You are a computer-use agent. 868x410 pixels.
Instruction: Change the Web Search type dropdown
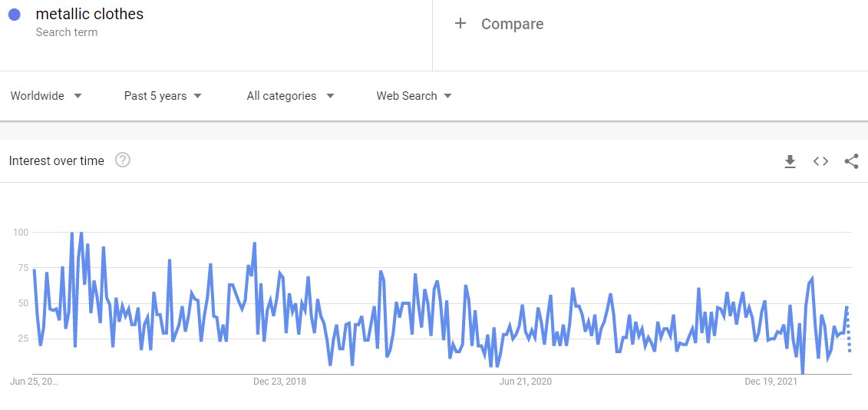[x=414, y=96]
